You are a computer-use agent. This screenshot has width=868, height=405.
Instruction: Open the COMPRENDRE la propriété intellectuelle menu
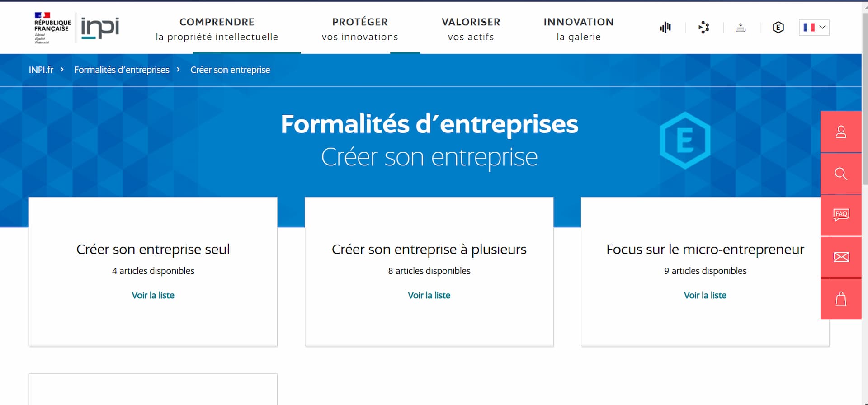point(217,29)
